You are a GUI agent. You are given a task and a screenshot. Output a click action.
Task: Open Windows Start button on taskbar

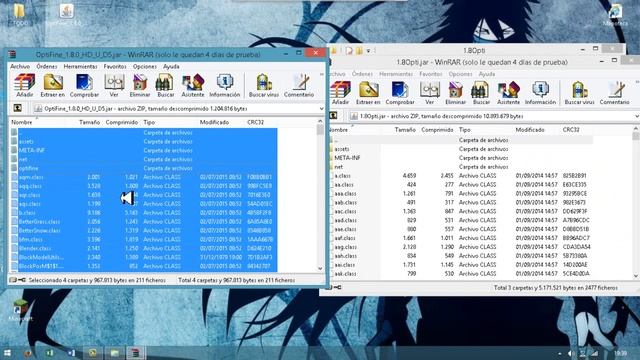7,353
